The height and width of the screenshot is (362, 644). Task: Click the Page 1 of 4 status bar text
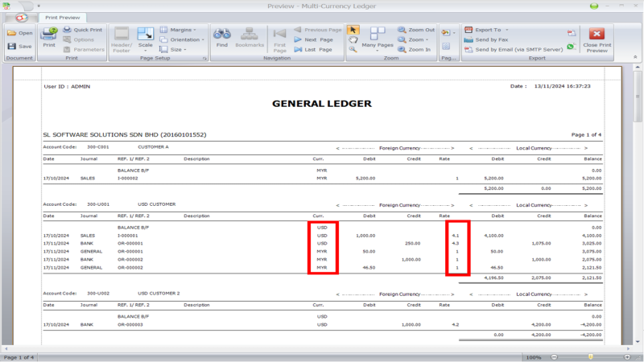click(x=19, y=357)
